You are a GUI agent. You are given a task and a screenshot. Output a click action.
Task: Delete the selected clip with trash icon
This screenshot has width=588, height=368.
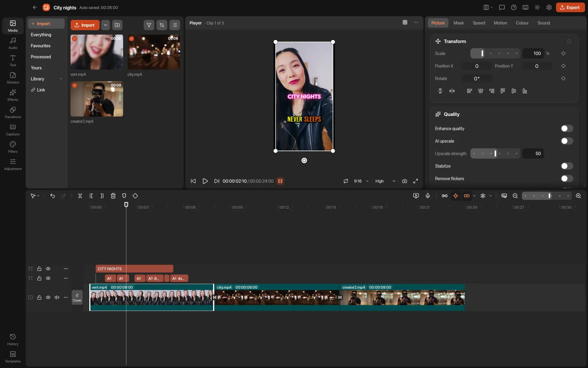tap(113, 196)
